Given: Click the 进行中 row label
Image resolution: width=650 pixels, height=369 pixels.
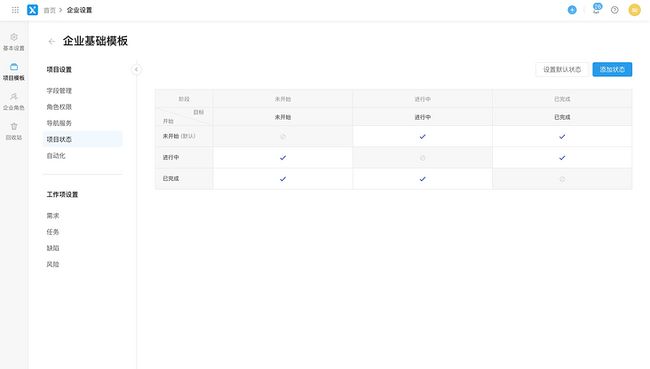Looking at the screenshot, I should pos(171,158).
